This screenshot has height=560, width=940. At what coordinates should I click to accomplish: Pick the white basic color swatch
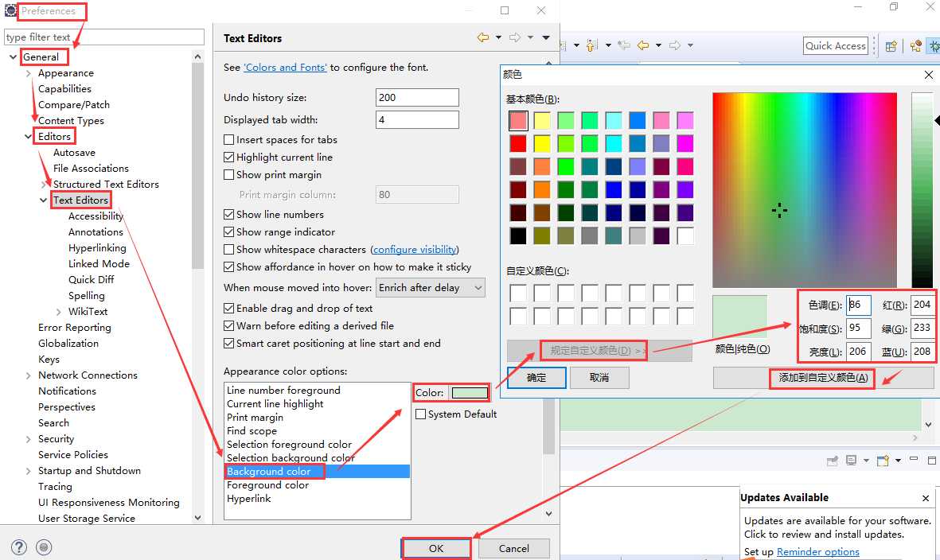tap(685, 235)
